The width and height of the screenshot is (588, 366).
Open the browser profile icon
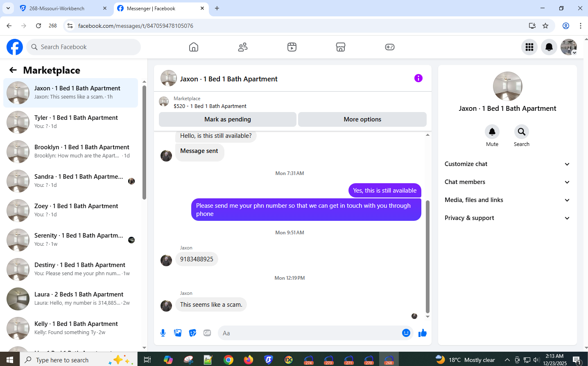tap(566, 26)
